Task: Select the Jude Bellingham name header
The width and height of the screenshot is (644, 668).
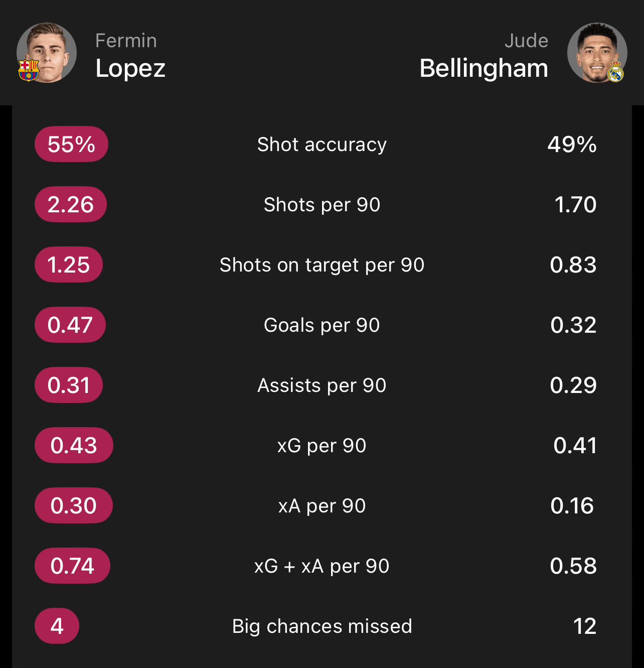Action: [484, 56]
